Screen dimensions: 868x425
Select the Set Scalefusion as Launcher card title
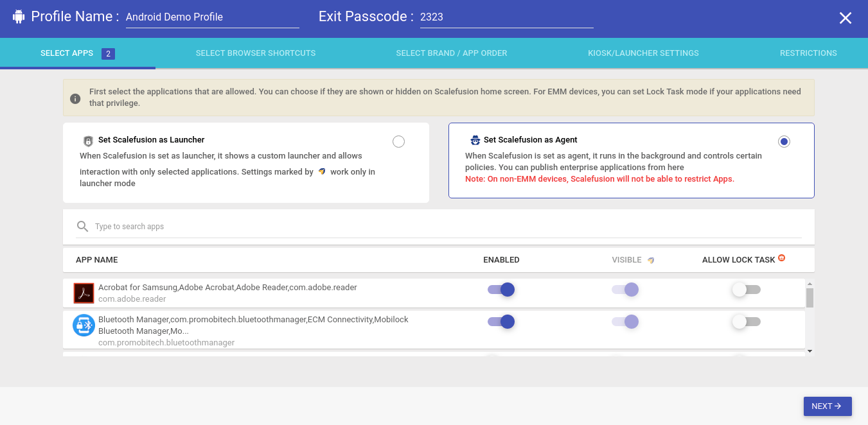coord(152,140)
